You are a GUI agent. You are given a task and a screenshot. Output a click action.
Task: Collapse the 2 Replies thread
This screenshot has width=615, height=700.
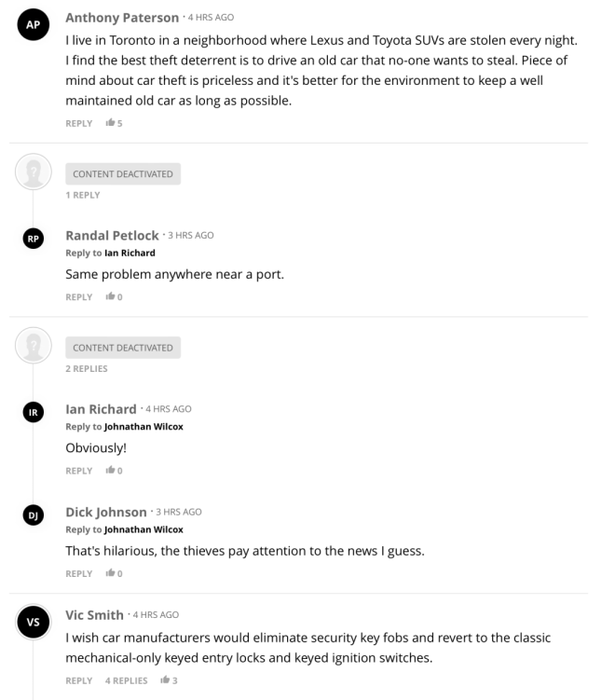[86, 368]
